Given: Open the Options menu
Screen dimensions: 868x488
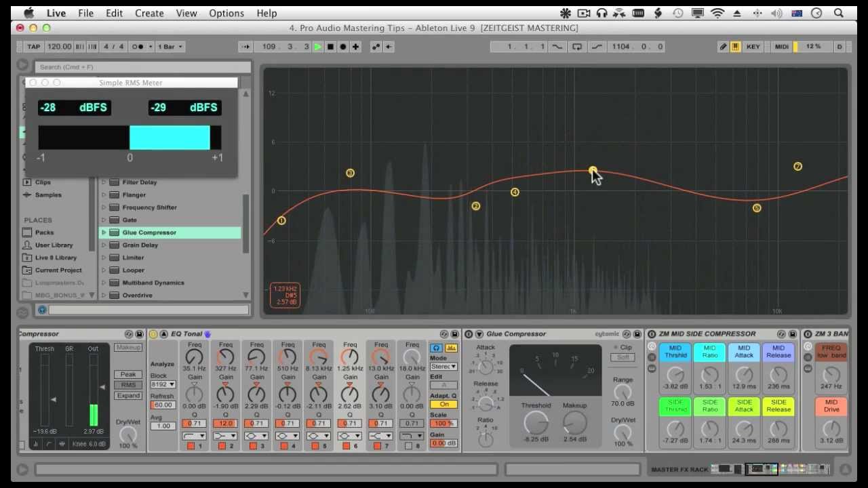Looking at the screenshot, I should (x=226, y=13).
